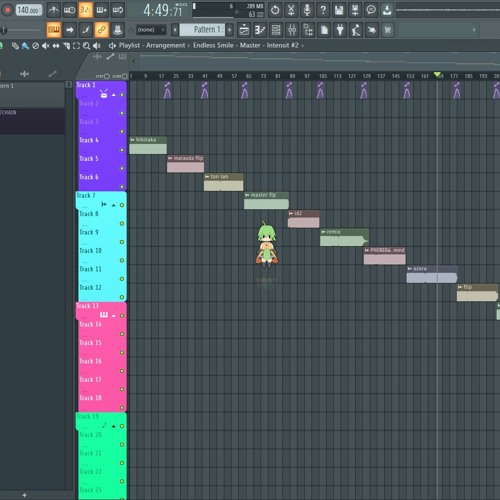Toggle wait for input to start playing

tap(69, 10)
